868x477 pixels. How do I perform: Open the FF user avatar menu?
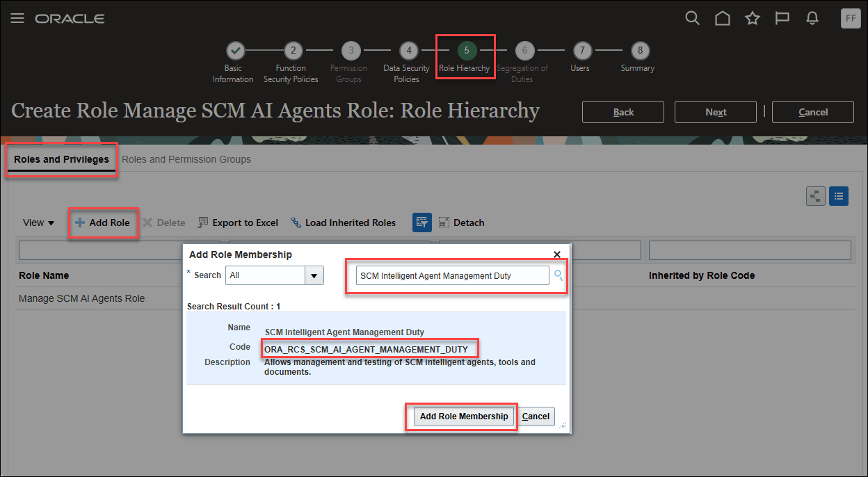(x=850, y=18)
